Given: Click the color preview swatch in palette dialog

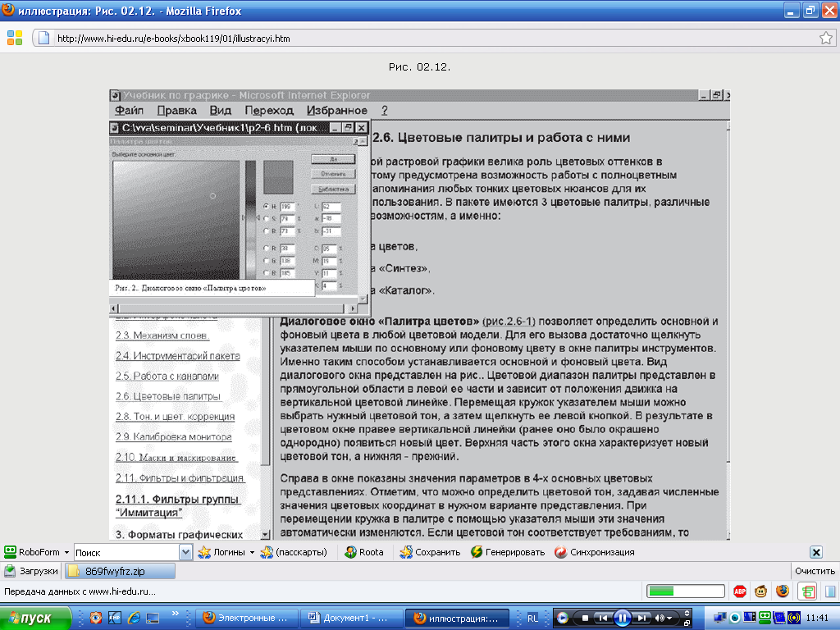Looking at the screenshot, I should pyautogui.click(x=278, y=177).
